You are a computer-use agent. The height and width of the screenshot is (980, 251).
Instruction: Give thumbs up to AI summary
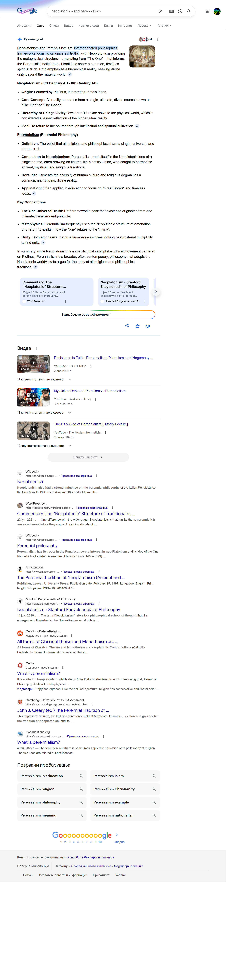[x=137, y=326]
